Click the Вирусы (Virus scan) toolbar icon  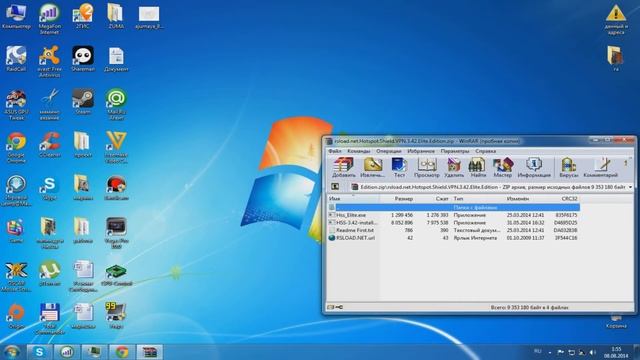569,167
